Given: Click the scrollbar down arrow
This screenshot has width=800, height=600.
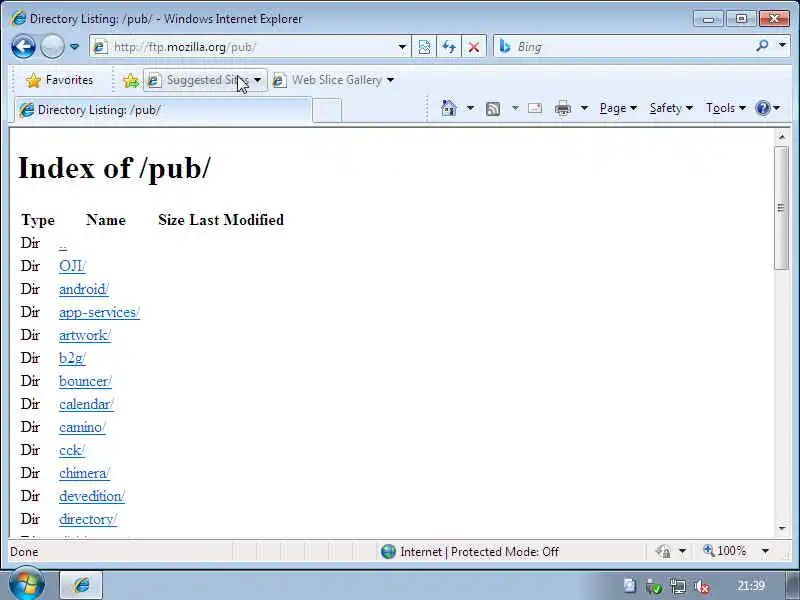Looking at the screenshot, I should point(782,529).
